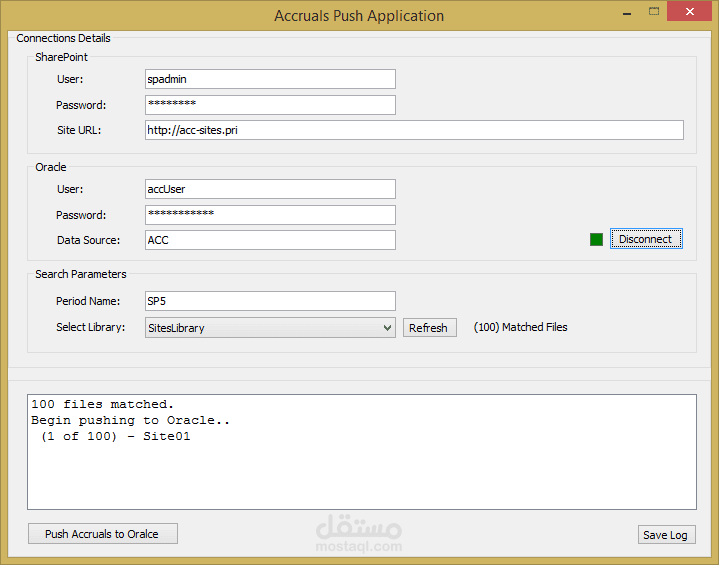Click the green connection status indicator
The height and width of the screenshot is (565, 719).
pyautogui.click(x=597, y=239)
